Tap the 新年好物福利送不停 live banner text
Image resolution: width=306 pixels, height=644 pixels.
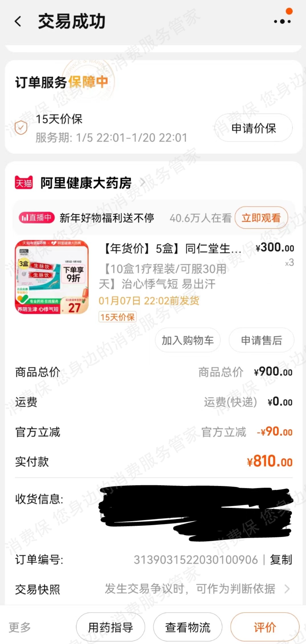tap(107, 218)
